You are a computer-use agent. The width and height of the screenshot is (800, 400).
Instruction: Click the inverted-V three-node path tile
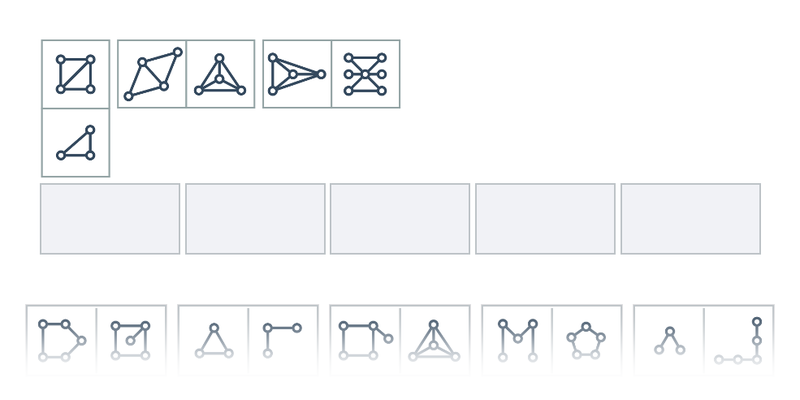coord(669,340)
